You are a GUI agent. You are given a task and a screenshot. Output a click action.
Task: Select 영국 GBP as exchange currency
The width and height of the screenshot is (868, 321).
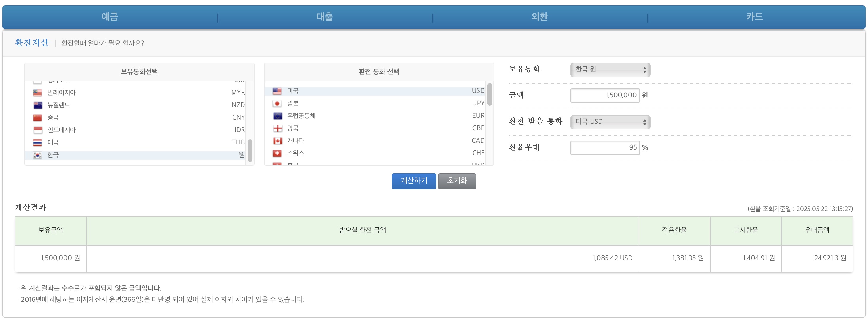[378, 128]
